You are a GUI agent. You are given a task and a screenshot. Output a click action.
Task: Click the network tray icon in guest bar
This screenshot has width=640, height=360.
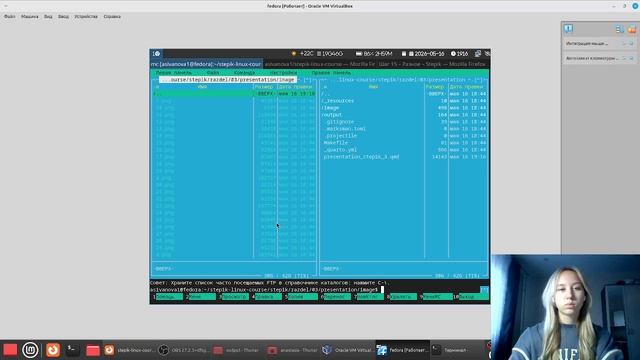(x=478, y=53)
